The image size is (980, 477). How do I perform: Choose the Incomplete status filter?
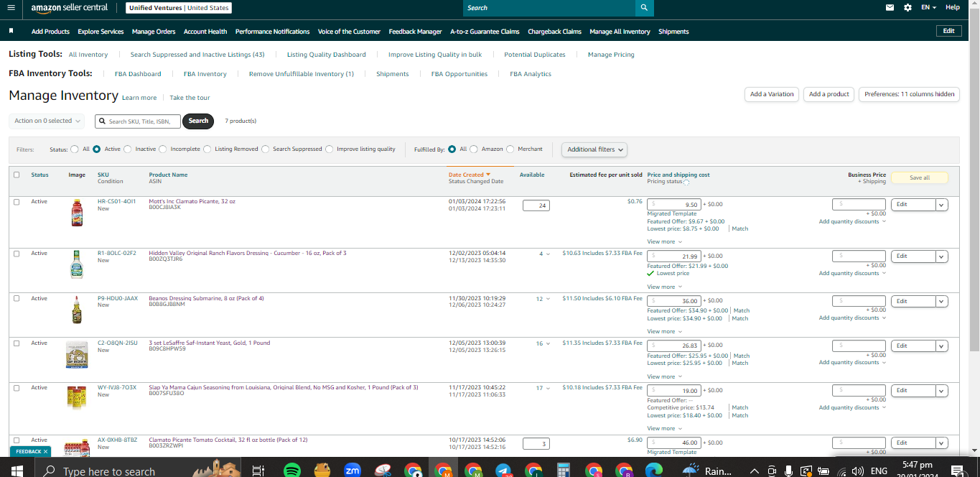[x=163, y=149]
